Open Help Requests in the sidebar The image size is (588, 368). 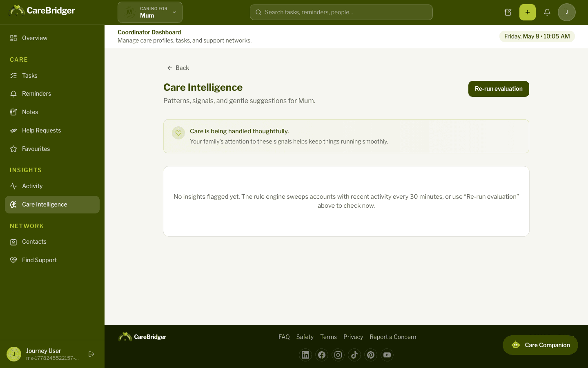52,130
